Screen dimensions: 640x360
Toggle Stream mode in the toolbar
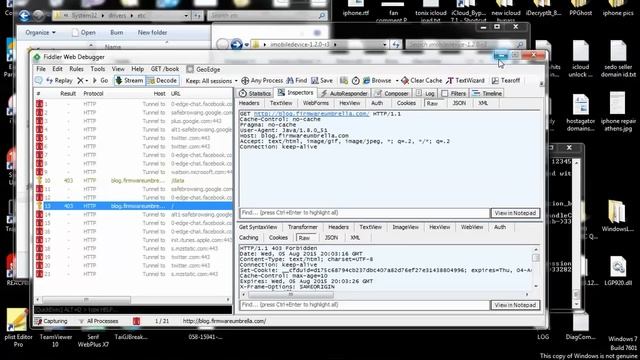(129, 80)
